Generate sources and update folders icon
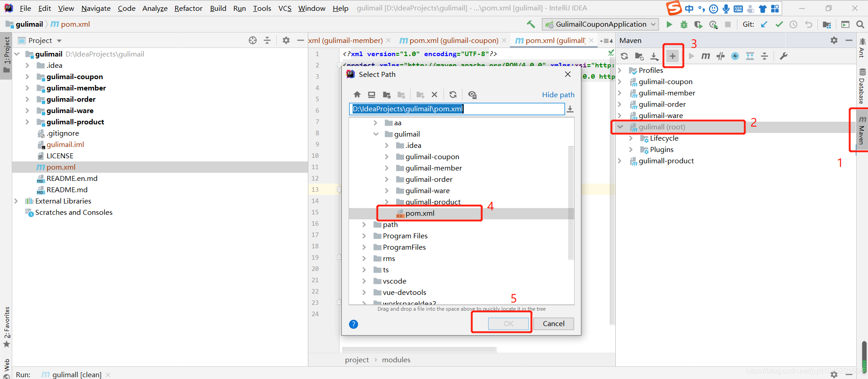The width and height of the screenshot is (868, 379). coord(639,56)
